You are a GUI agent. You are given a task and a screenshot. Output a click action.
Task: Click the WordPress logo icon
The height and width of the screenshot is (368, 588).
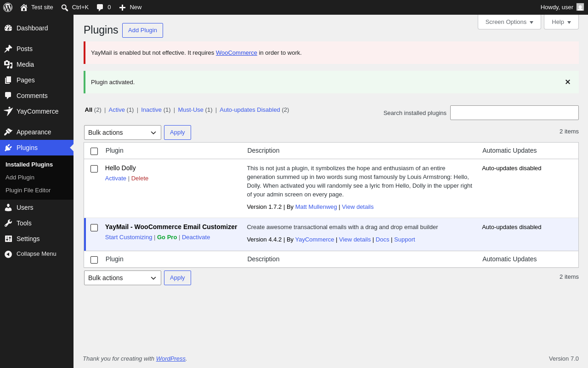click(8, 7)
